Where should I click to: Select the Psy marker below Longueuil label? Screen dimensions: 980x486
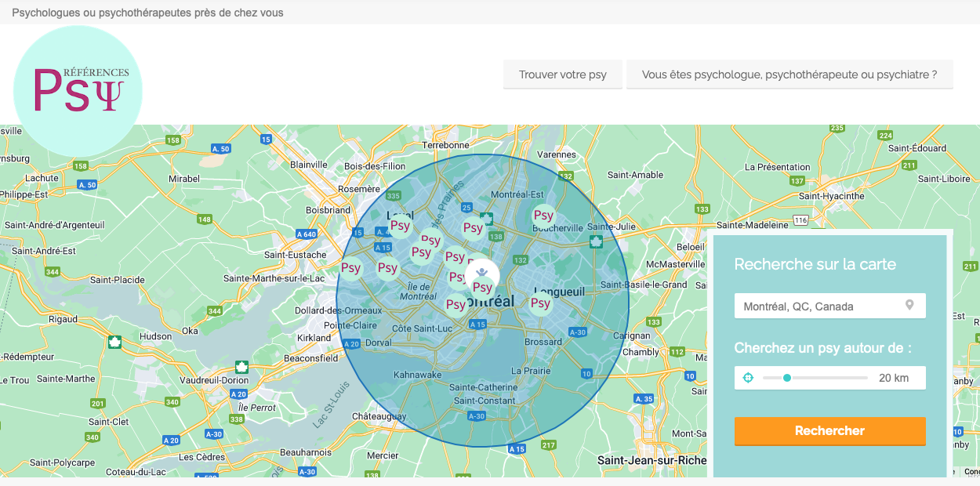540,303
